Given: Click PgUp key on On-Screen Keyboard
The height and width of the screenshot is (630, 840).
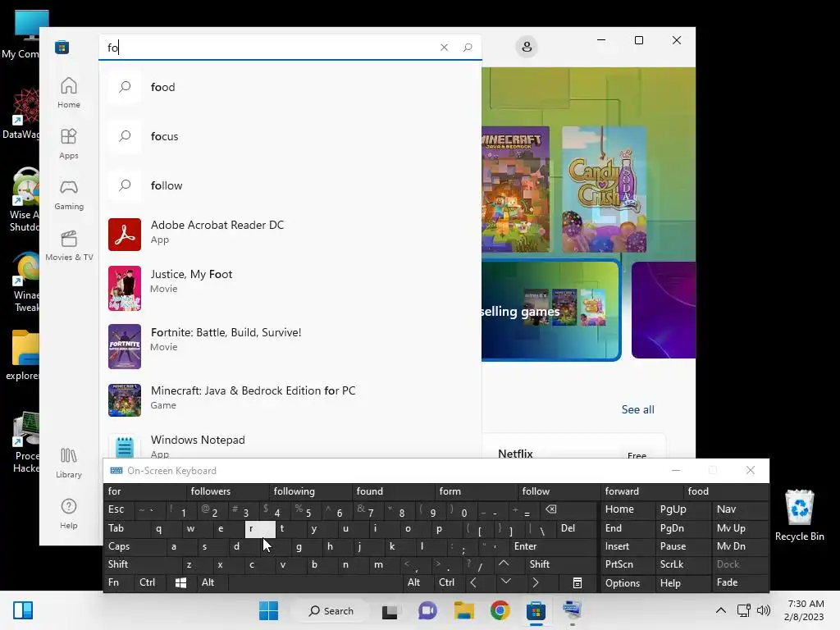Looking at the screenshot, I should click(682, 509).
